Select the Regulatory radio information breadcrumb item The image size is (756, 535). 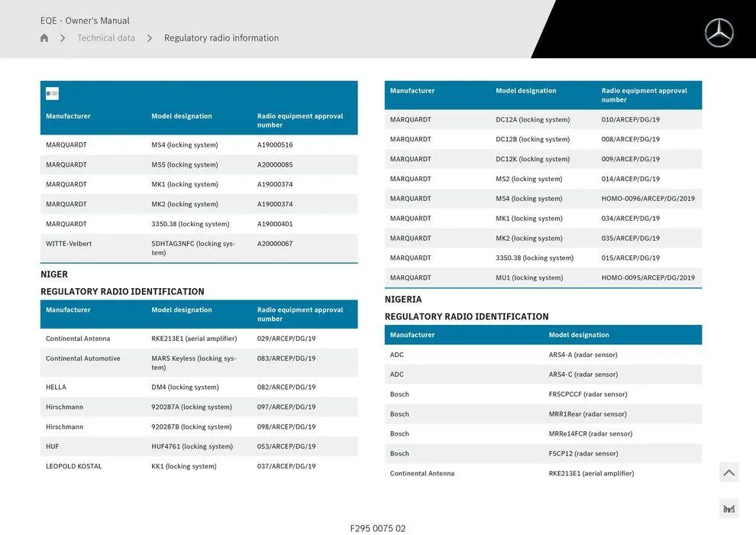pyautogui.click(x=220, y=37)
